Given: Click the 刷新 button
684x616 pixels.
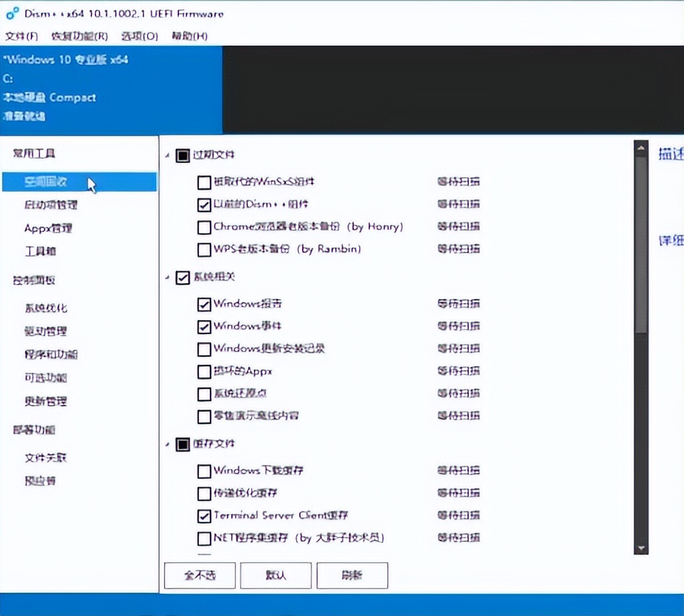Looking at the screenshot, I should click(352, 575).
